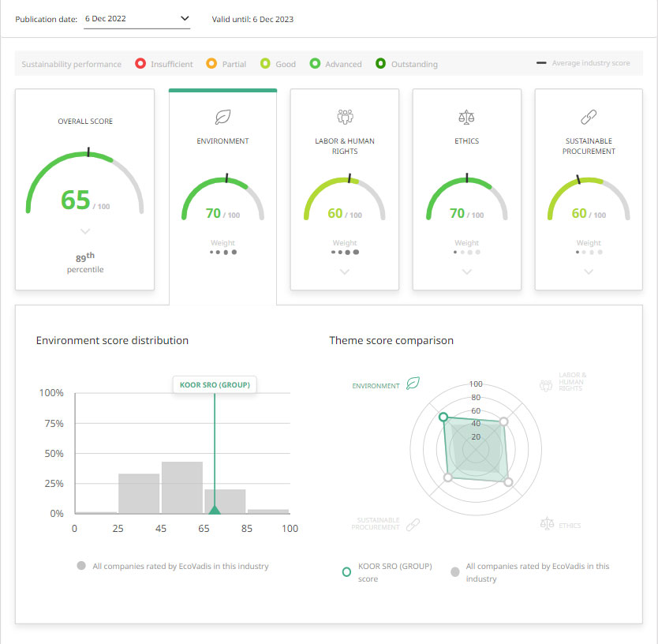This screenshot has width=658, height=644.
Task: Click the 25-45 histogram bar
Action: (139, 493)
